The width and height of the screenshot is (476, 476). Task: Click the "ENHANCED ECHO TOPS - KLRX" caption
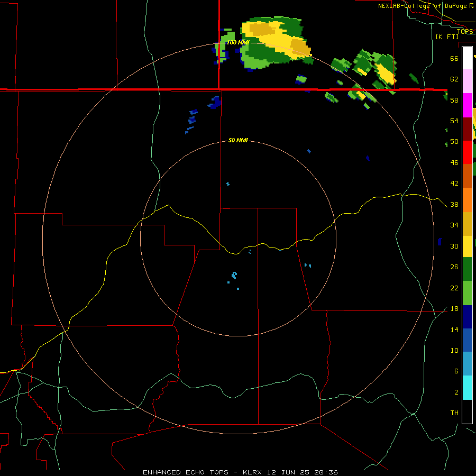tap(204, 472)
